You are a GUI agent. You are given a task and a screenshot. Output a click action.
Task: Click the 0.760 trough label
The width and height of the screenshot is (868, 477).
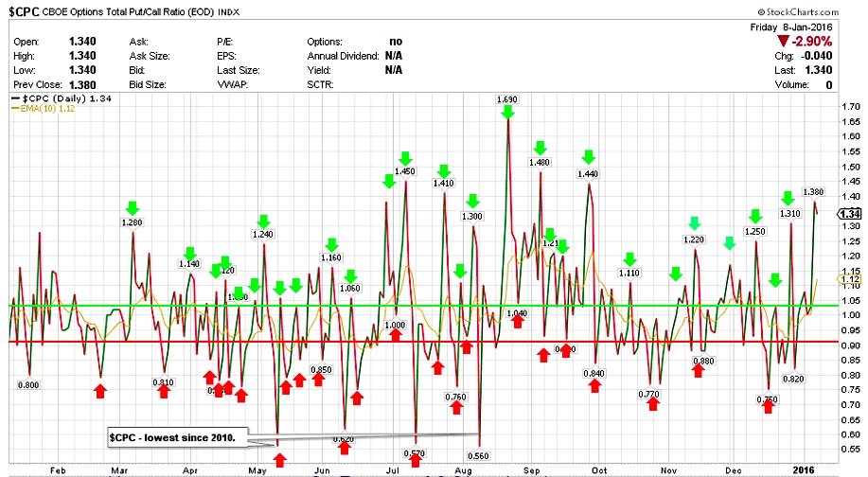tap(455, 397)
